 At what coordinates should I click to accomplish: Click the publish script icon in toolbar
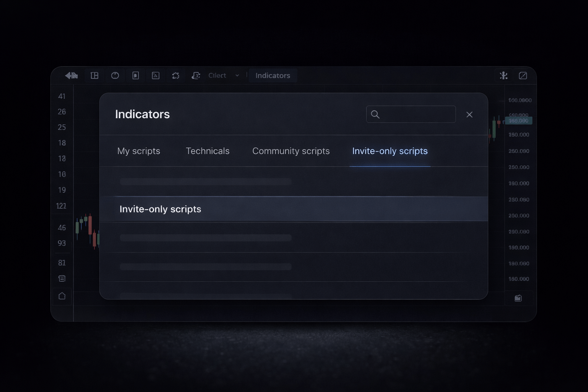coord(196,75)
